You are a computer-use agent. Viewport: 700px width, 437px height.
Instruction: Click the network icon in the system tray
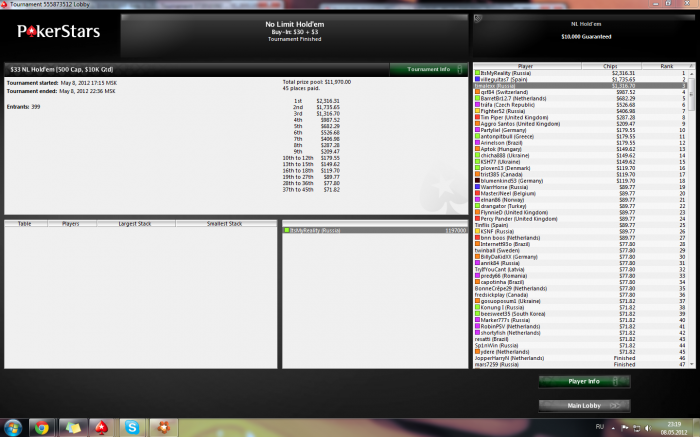pos(637,428)
